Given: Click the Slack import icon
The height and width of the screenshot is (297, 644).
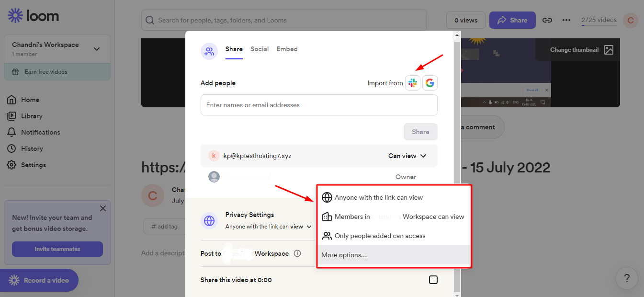Looking at the screenshot, I should pyautogui.click(x=412, y=83).
